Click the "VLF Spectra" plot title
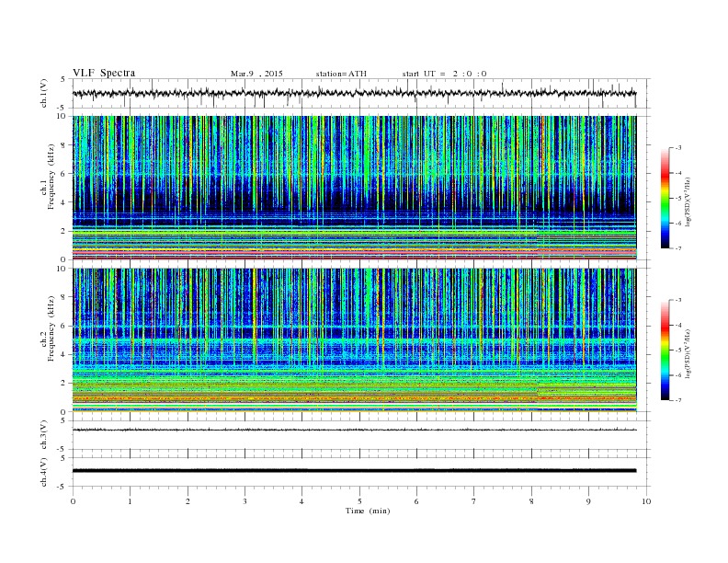The height and width of the screenshot is (563, 728). coord(104,73)
